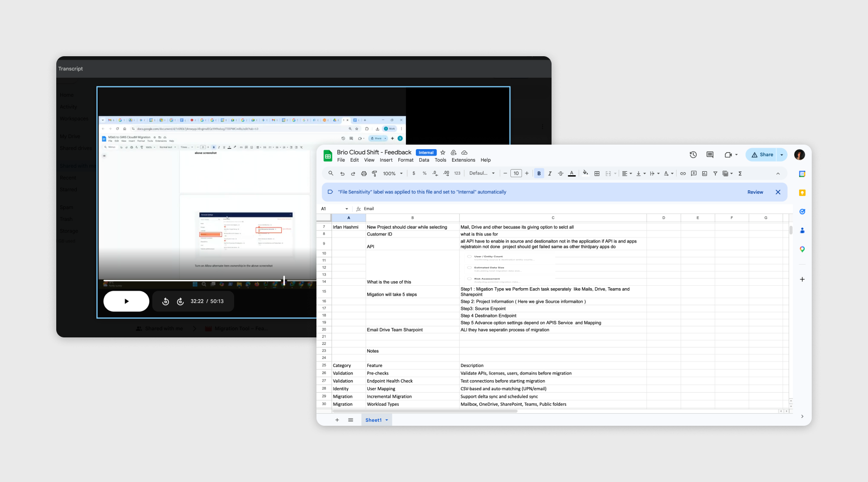Image resolution: width=868 pixels, height=482 pixels.
Task: Insert a comment from the toolbar
Action: pos(694,173)
